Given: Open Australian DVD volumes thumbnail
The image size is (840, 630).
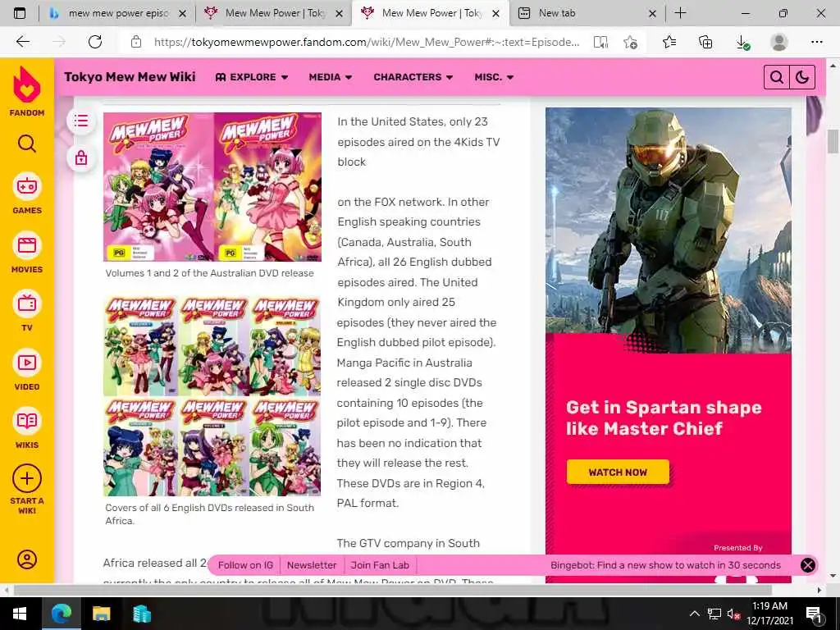Looking at the screenshot, I should point(212,187).
